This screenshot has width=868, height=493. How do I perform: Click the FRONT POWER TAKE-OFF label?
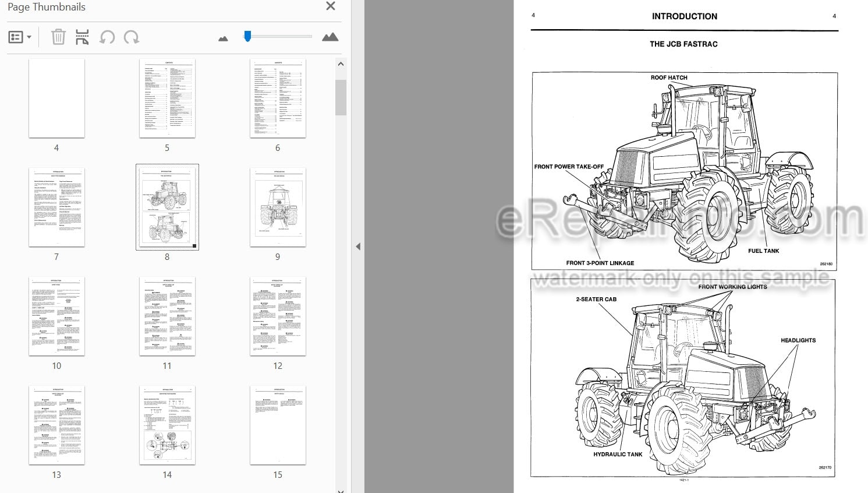[x=569, y=167]
